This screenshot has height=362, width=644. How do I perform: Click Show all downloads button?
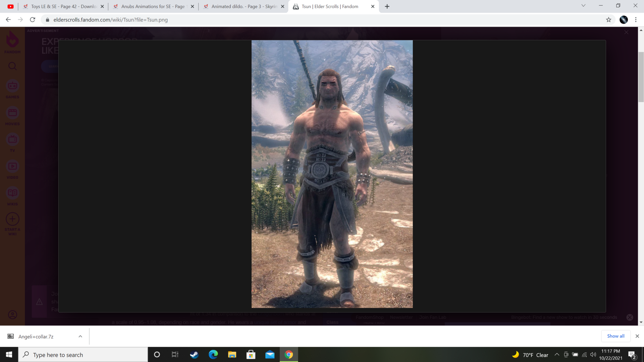615,336
